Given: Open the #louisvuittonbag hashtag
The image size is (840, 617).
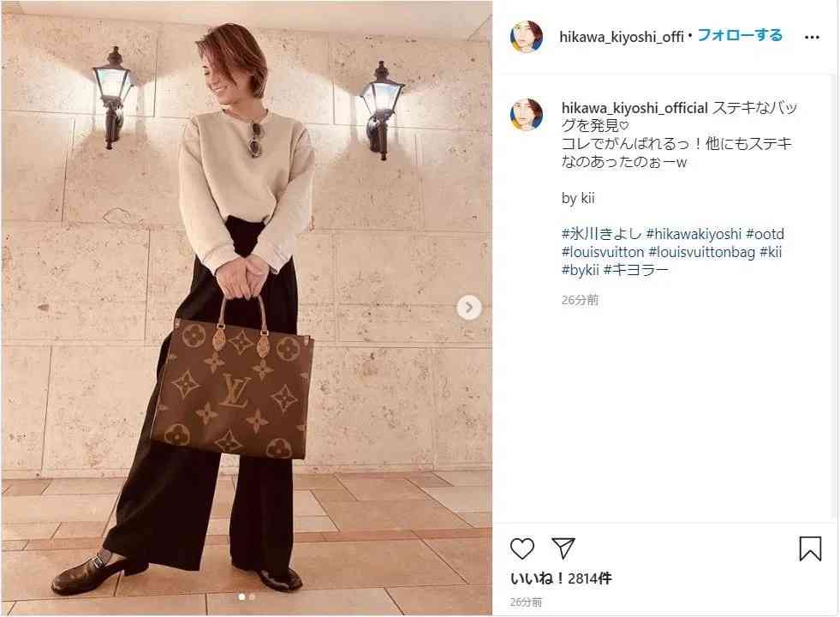Looking at the screenshot, I should point(702,252).
